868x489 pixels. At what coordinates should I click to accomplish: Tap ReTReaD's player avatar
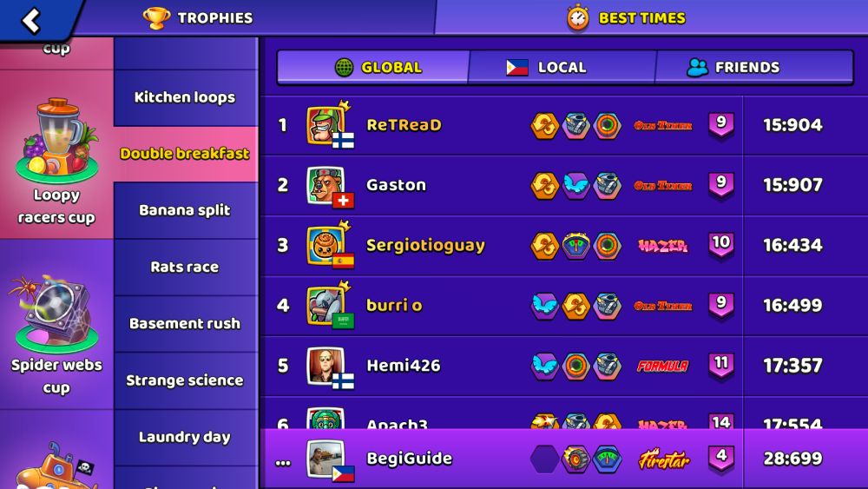click(326, 125)
